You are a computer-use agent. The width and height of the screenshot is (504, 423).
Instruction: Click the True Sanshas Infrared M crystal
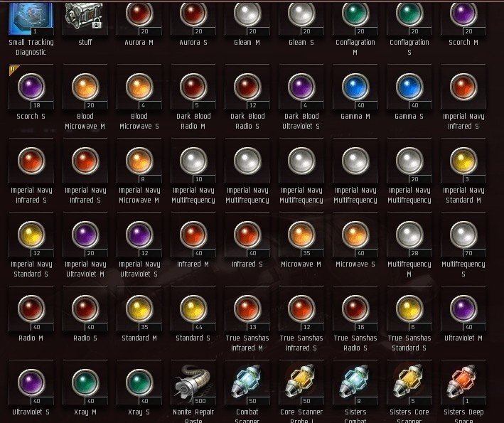pos(247,309)
